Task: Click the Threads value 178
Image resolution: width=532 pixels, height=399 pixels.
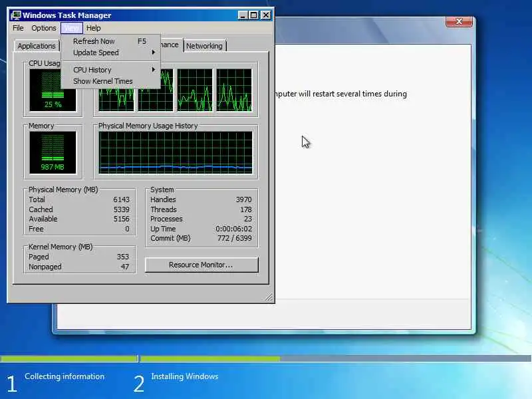Action: click(x=246, y=209)
